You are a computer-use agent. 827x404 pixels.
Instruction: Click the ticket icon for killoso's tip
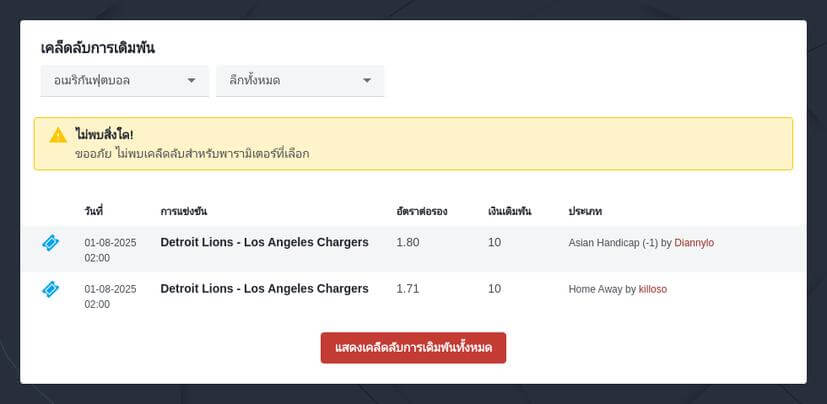51,289
